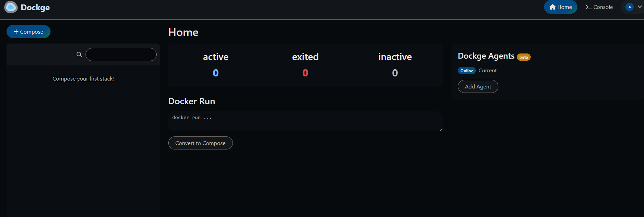The image size is (644, 217).
Task: Click the magnifier search icon
Action: [x=79, y=55]
